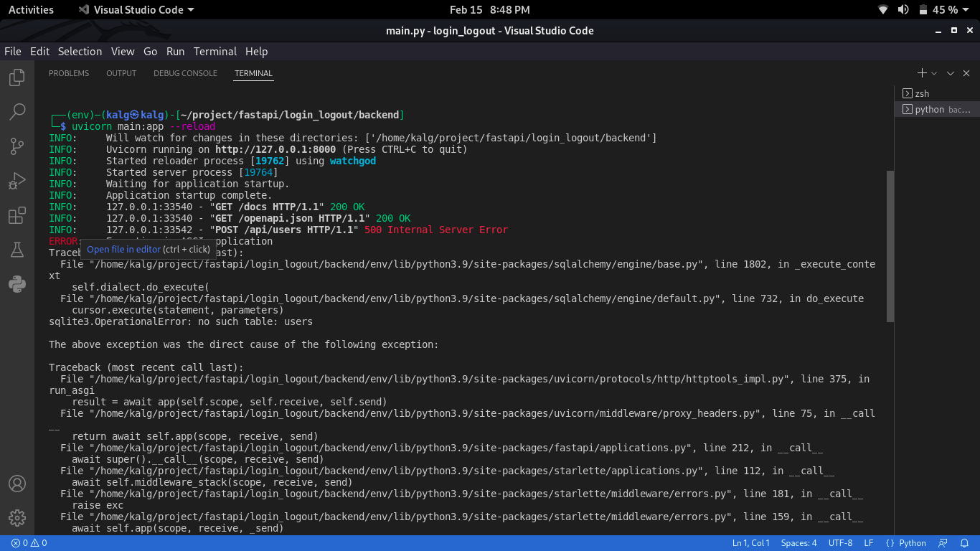This screenshot has width=980, height=551.
Task: Open the Search view
Action: pos(17,112)
